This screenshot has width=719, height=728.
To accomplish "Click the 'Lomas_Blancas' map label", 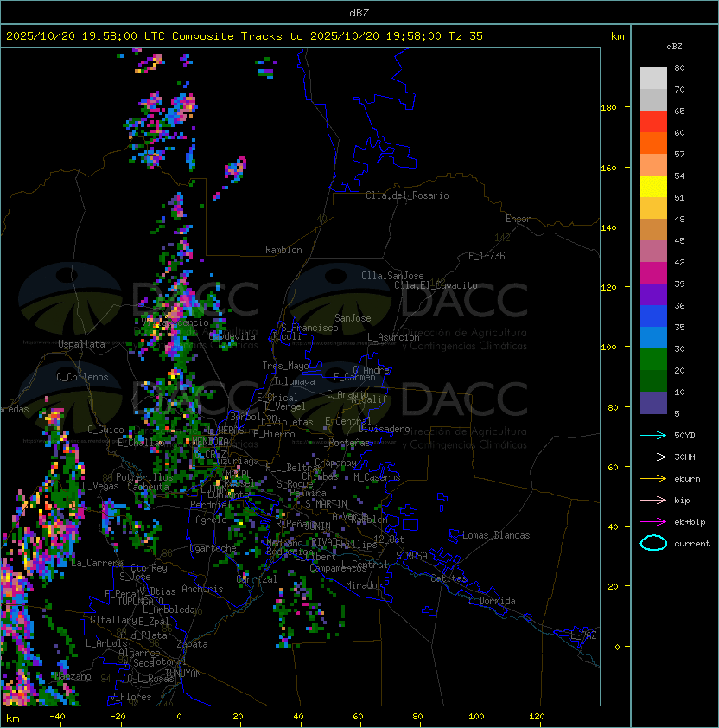I will [496, 535].
